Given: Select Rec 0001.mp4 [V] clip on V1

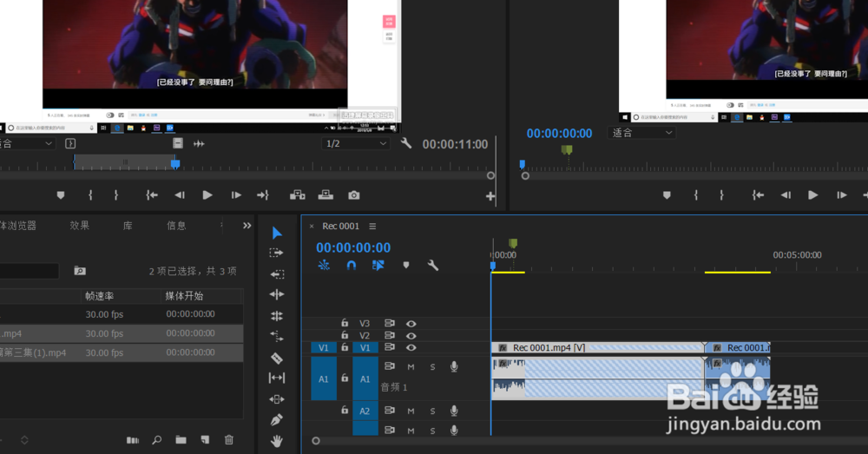Looking at the screenshot, I should pos(597,348).
